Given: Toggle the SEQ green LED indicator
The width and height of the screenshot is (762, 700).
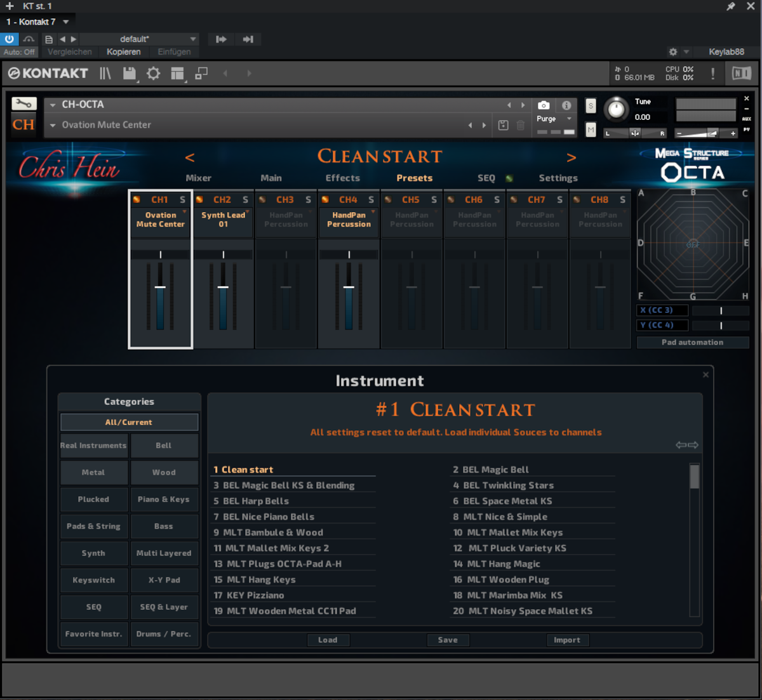Looking at the screenshot, I should (x=509, y=178).
